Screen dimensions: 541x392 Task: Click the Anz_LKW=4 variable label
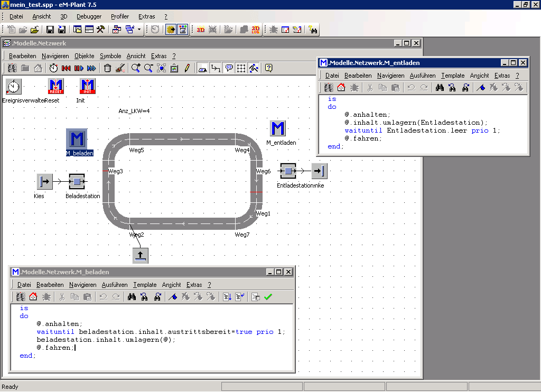point(134,111)
